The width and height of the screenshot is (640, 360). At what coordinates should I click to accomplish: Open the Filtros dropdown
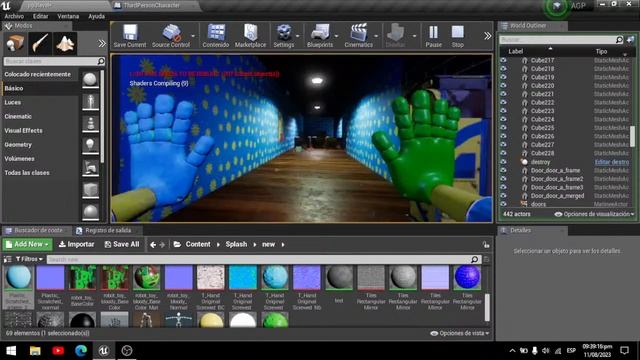[29, 259]
